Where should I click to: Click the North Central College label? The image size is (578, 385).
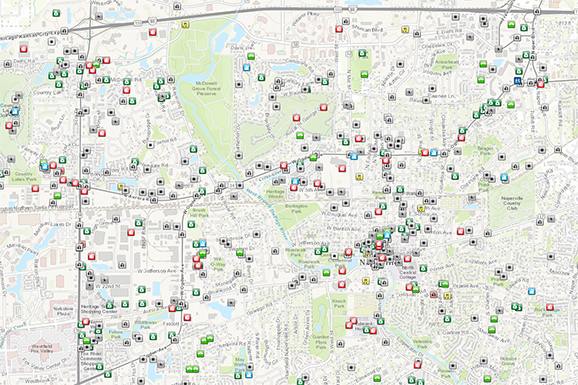[407, 273]
